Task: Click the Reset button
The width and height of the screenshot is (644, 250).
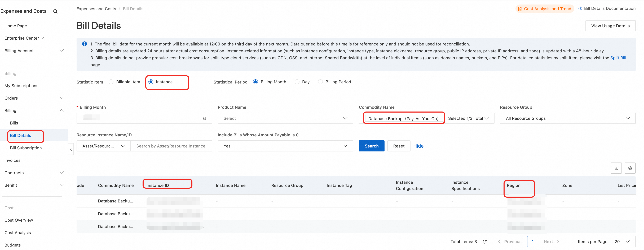Action: pyautogui.click(x=399, y=146)
